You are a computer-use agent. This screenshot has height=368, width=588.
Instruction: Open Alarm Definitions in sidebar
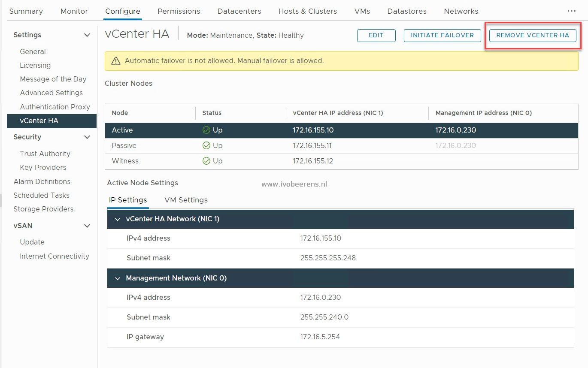[42, 181]
